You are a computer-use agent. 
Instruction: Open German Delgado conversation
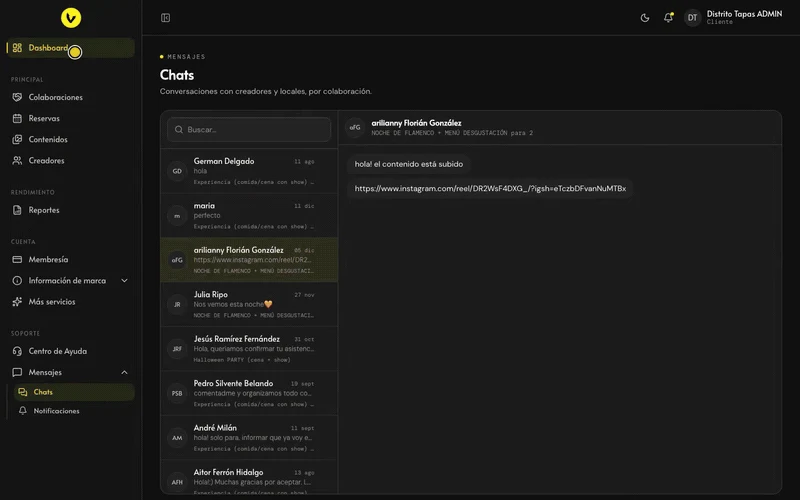(249, 171)
